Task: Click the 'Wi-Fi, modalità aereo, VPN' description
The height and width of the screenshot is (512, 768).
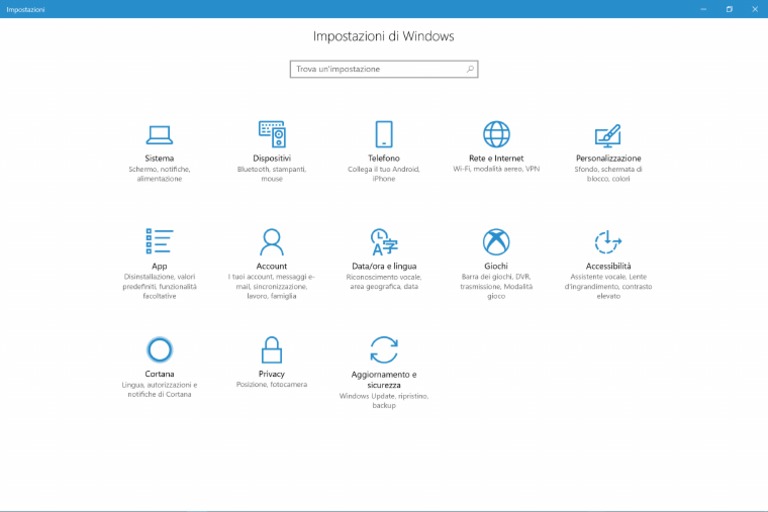Action: 496,169
